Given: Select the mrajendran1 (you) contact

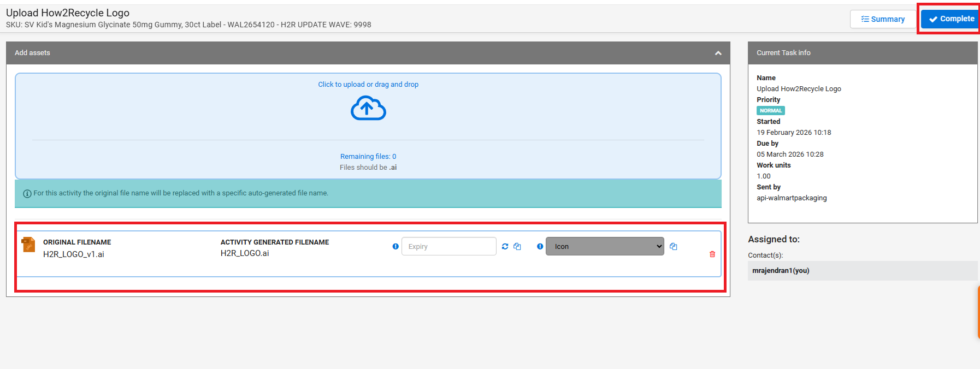Looking at the screenshot, I should (x=781, y=271).
